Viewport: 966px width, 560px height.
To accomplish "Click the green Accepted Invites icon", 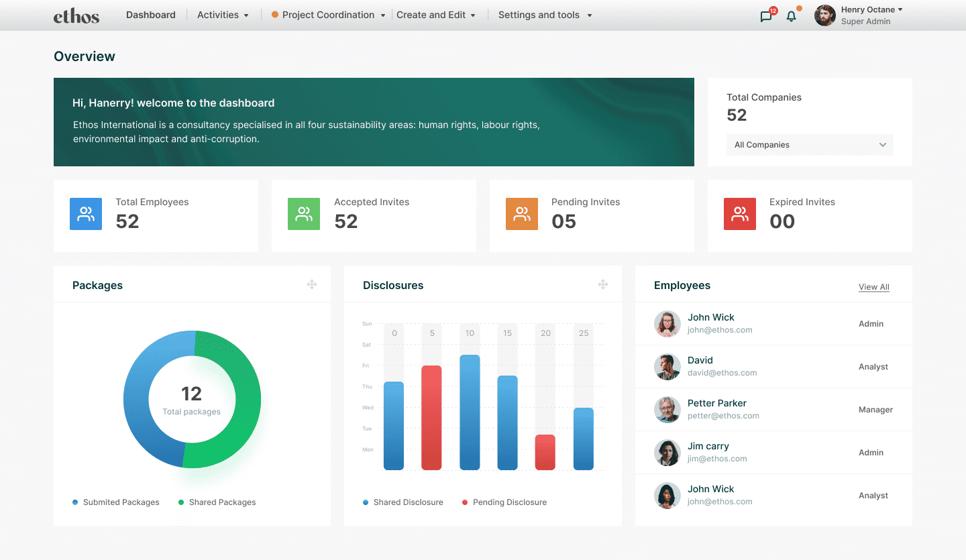I will coord(304,214).
